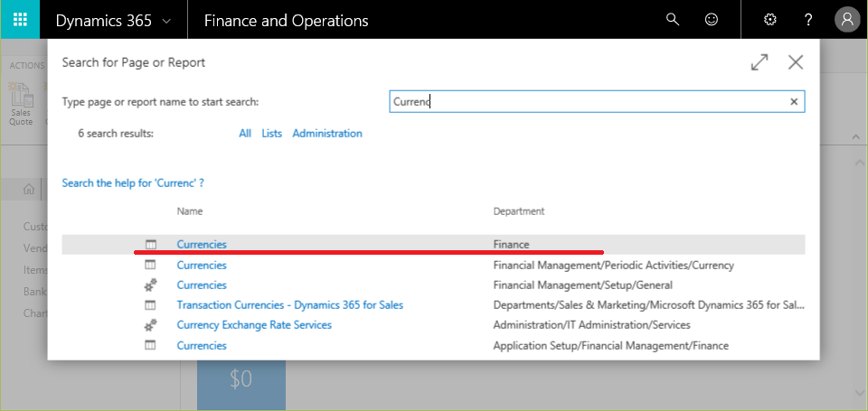Open the user profile avatar

tap(847, 20)
